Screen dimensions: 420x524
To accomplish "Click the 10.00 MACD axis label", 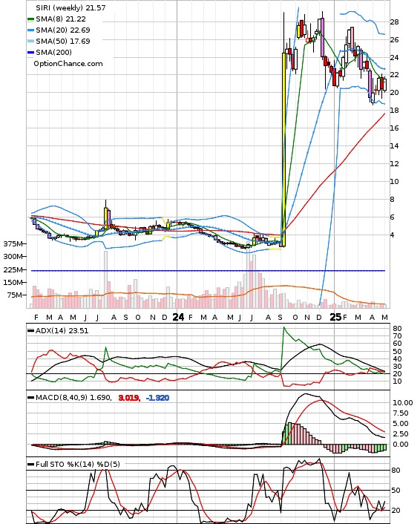I will click(x=403, y=403).
